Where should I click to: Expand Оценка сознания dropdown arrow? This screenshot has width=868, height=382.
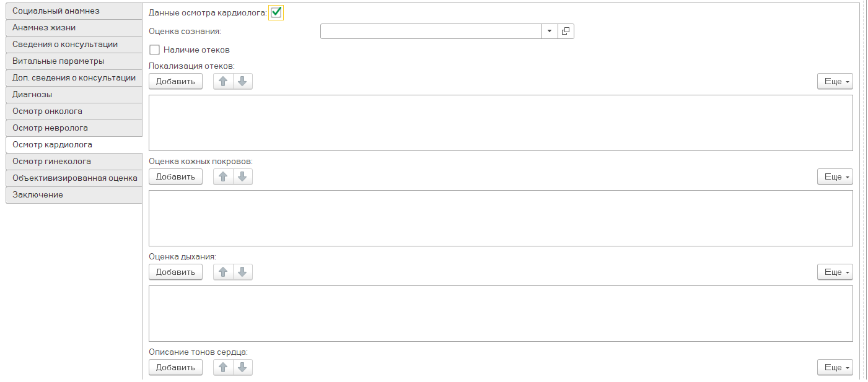550,32
